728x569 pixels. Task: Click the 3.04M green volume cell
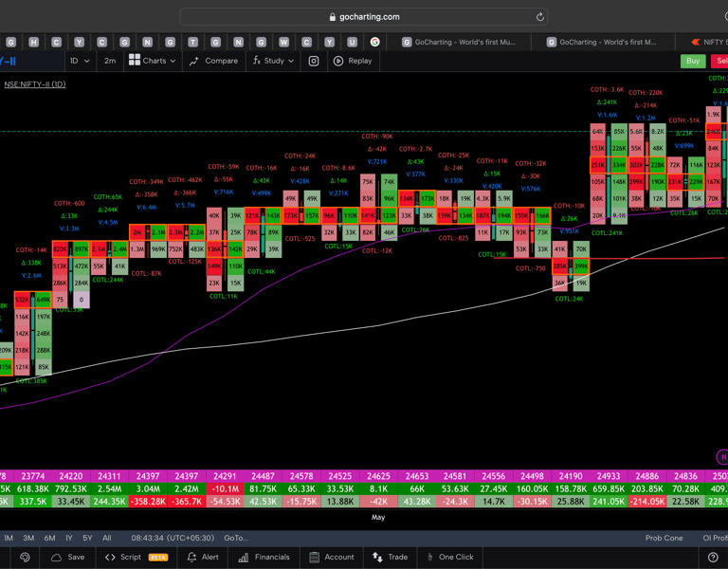[148, 488]
